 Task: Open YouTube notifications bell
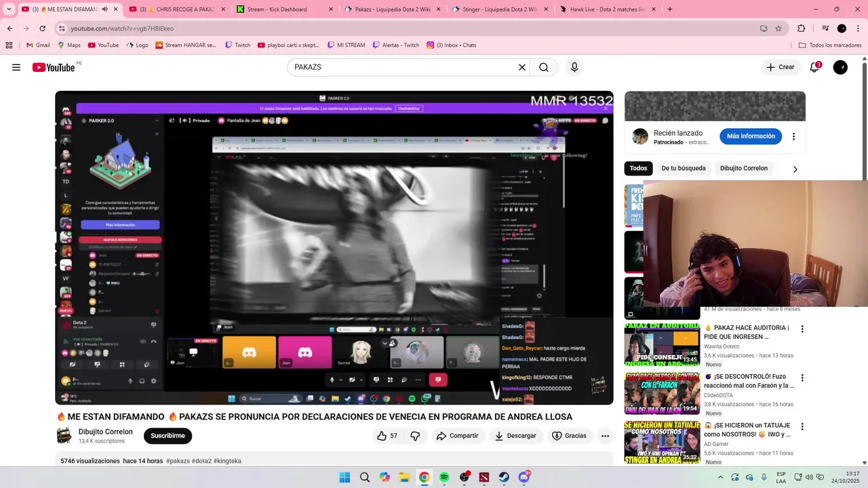[814, 67]
